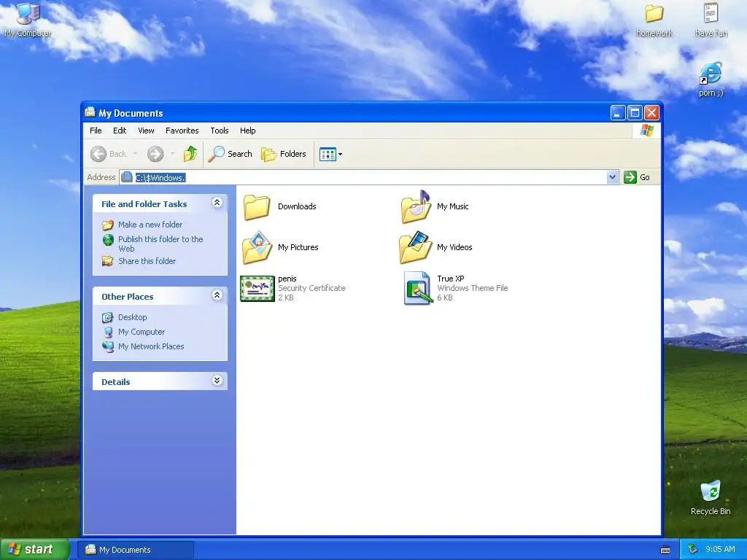The height and width of the screenshot is (560, 747).
Task: Open the File menu
Action: (x=96, y=131)
